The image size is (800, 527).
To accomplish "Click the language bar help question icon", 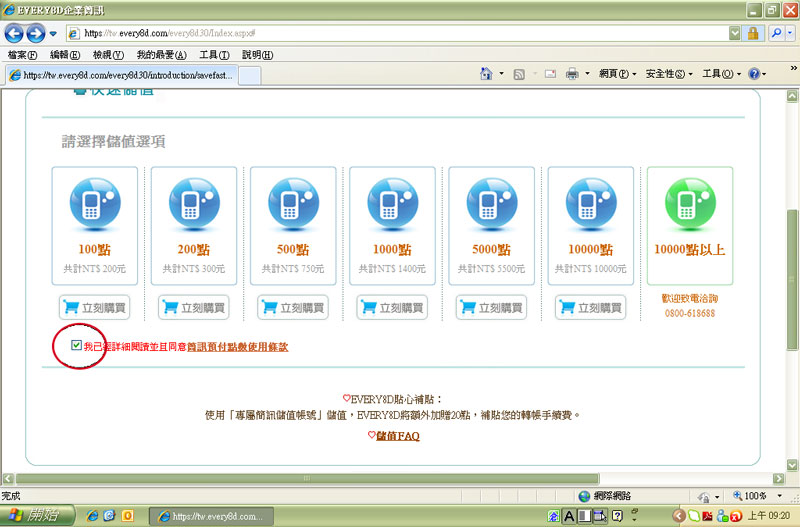I will tap(617, 516).
